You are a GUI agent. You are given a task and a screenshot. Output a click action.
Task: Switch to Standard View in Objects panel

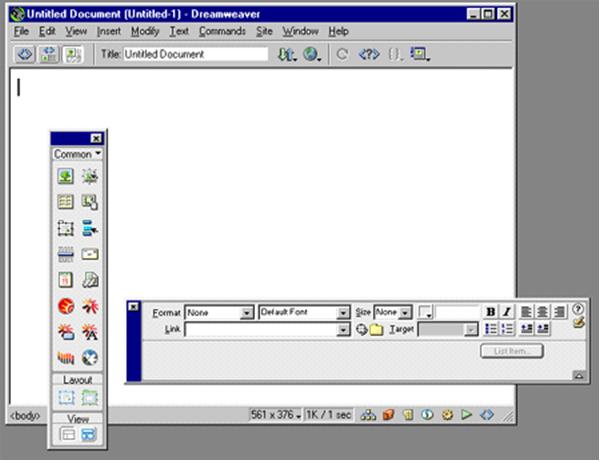click(67, 434)
